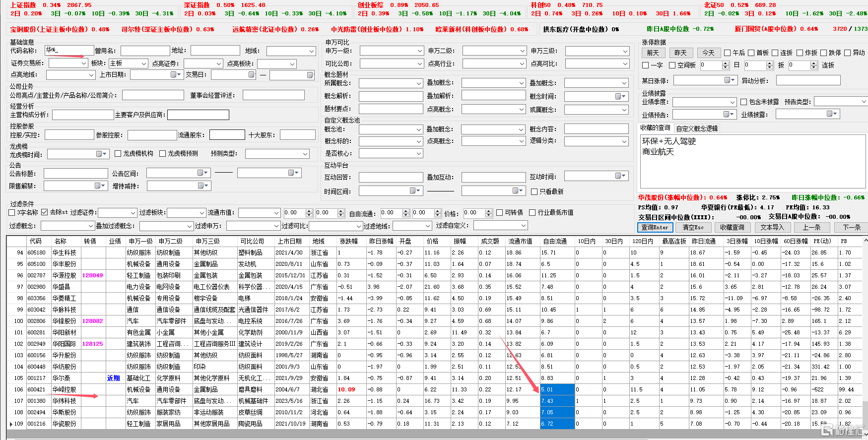This screenshot has width=868, height=440.
Task: Tick the 龙虎榜机构 checkbox
Action: pos(118,154)
